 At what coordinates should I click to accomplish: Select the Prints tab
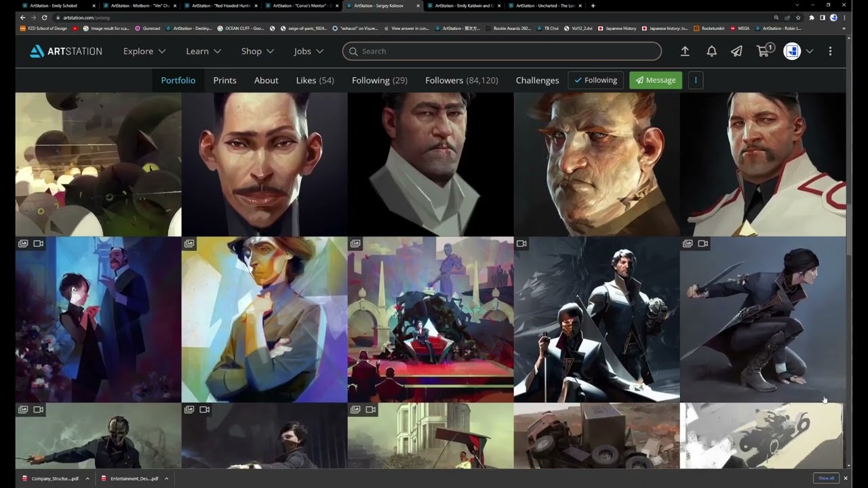(x=225, y=80)
